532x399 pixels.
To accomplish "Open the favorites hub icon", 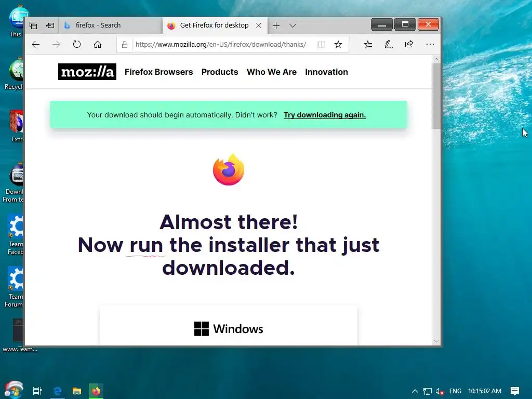I will click(368, 45).
